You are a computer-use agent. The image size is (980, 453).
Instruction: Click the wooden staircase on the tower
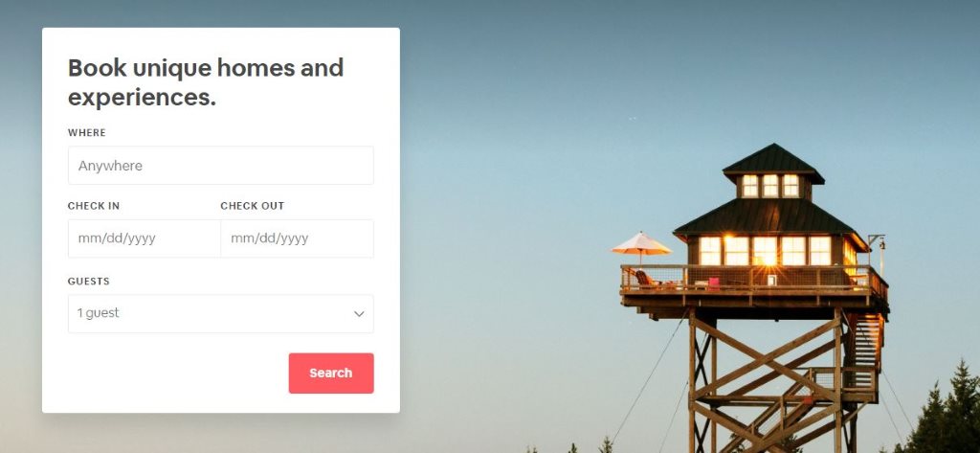click(x=865, y=351)
